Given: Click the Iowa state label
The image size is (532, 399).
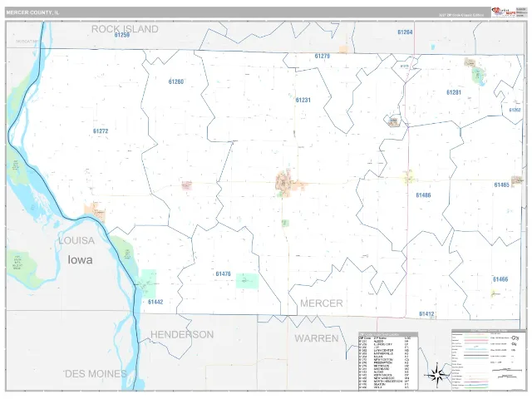Looking at the screenshot, I should (x=80, y=260).
